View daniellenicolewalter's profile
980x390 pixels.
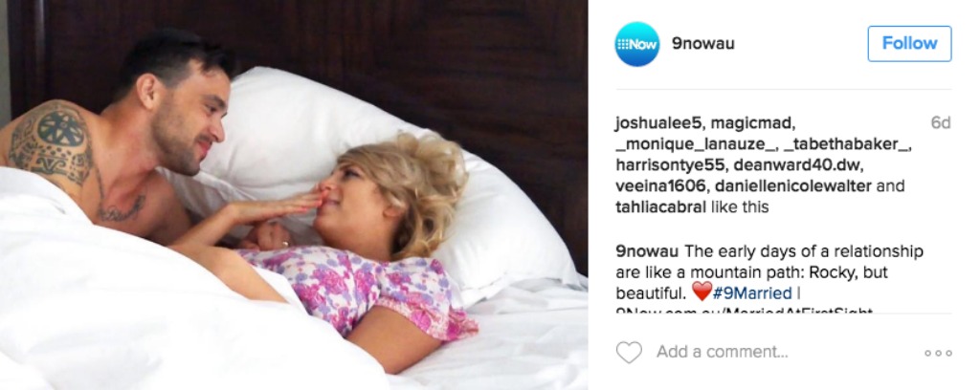tap(793, 186)
